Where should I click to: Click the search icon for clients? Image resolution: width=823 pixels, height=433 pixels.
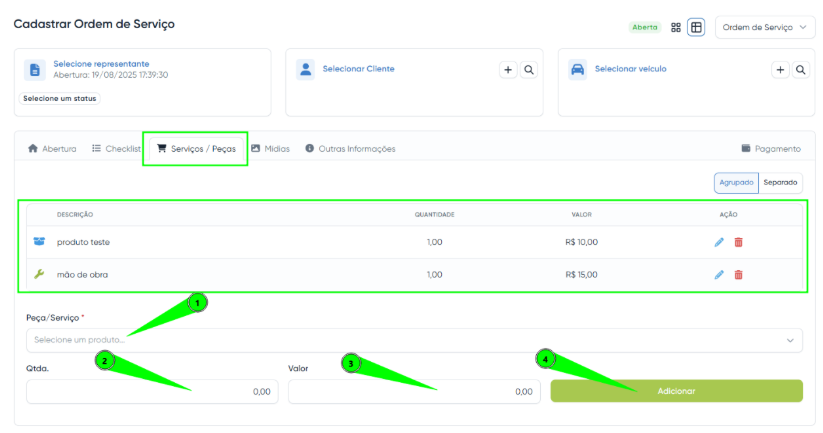pos(529,70)
